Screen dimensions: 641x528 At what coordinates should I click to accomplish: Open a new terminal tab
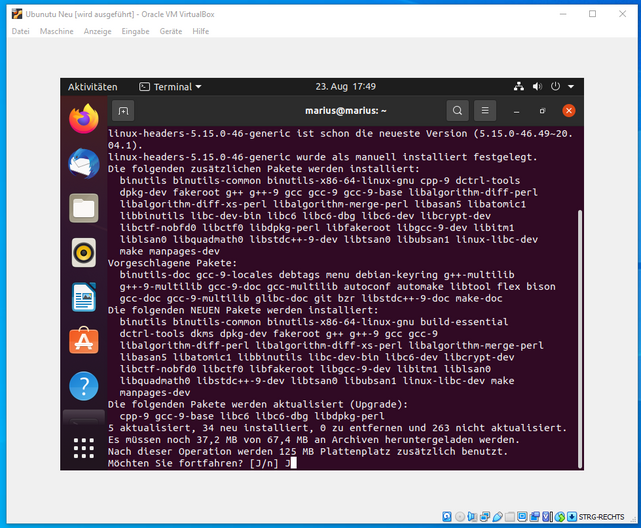tap(123, 110)
